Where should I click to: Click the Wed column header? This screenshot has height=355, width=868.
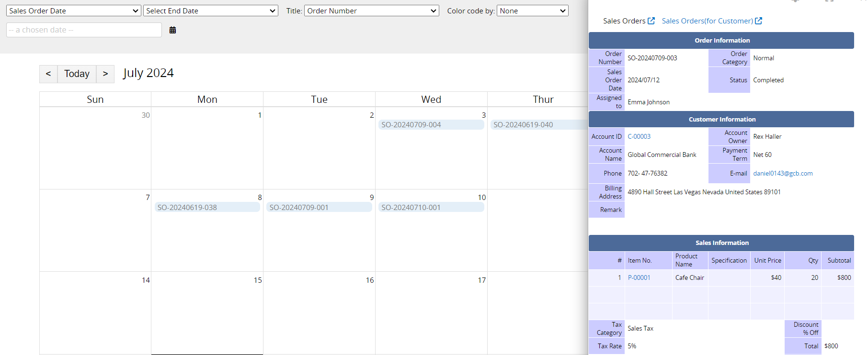coord(431,99)
